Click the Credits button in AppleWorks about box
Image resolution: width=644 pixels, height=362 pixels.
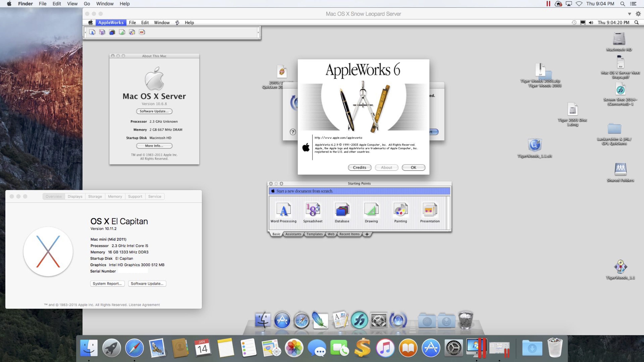[359, 167]
